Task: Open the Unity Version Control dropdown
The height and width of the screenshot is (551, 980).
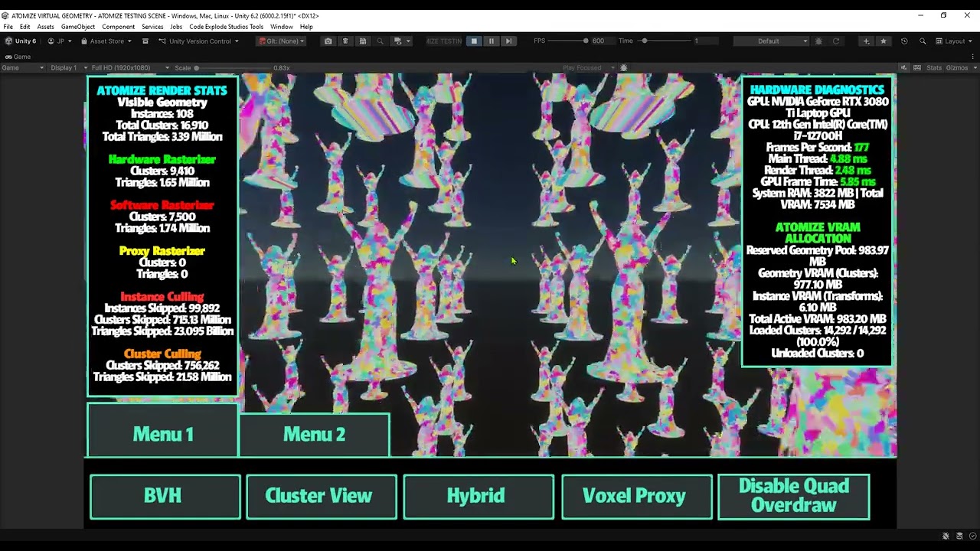Action: point(198,41)
